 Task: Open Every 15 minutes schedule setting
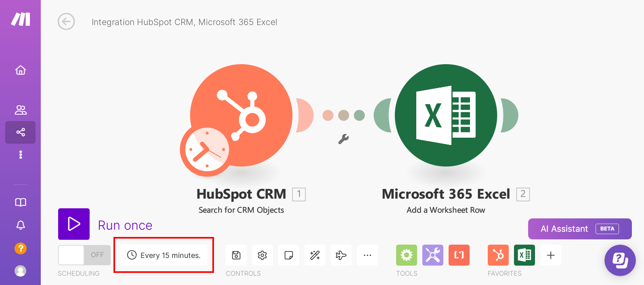point(164,255)
